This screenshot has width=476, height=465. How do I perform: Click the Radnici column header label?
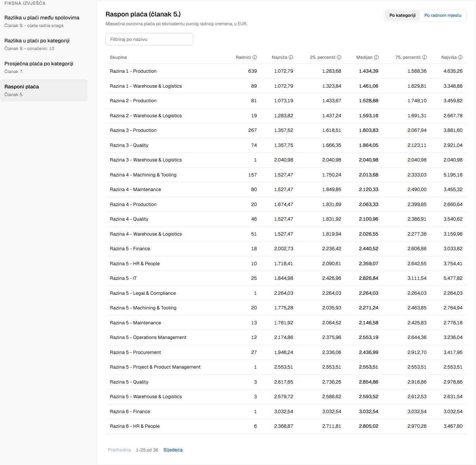[243, 57]
